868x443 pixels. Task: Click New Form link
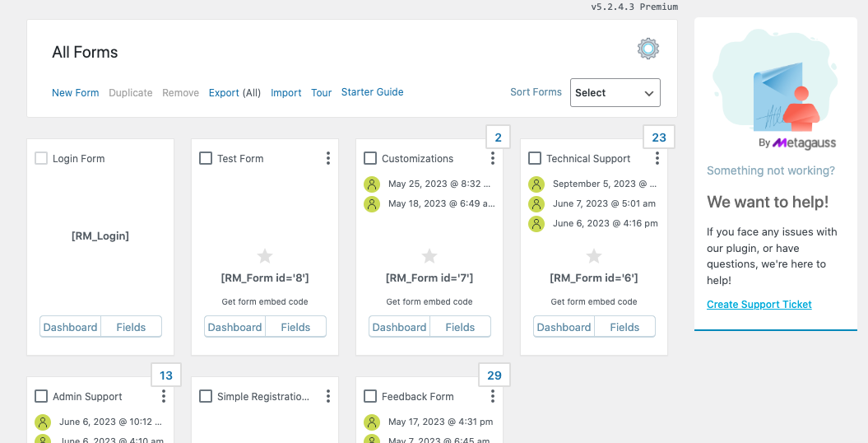pos(75,93)
